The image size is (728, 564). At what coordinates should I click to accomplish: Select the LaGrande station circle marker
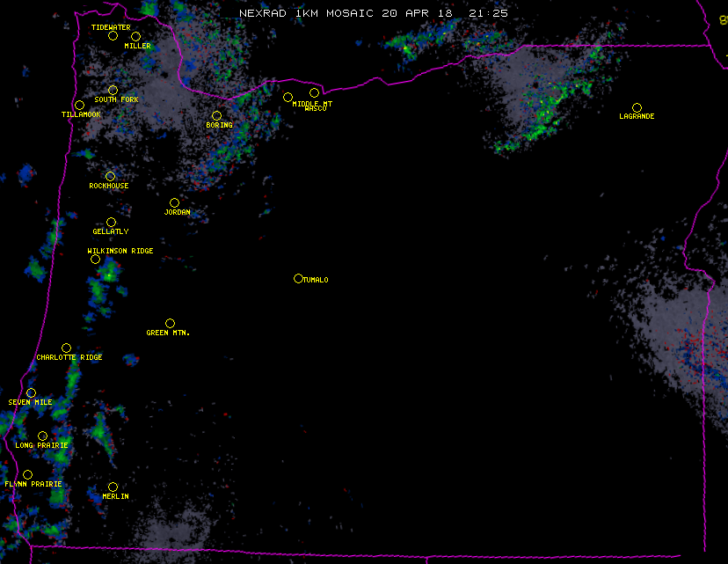(637, 107)
